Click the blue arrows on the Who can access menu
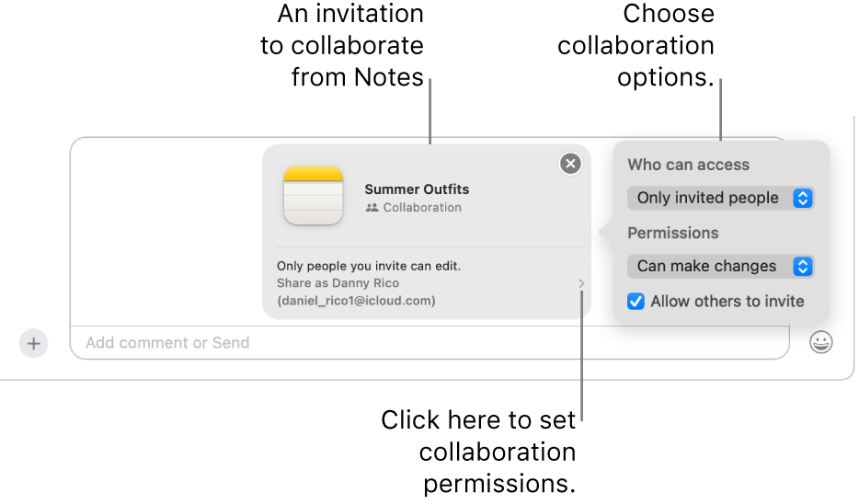 (x=803, y=198)
